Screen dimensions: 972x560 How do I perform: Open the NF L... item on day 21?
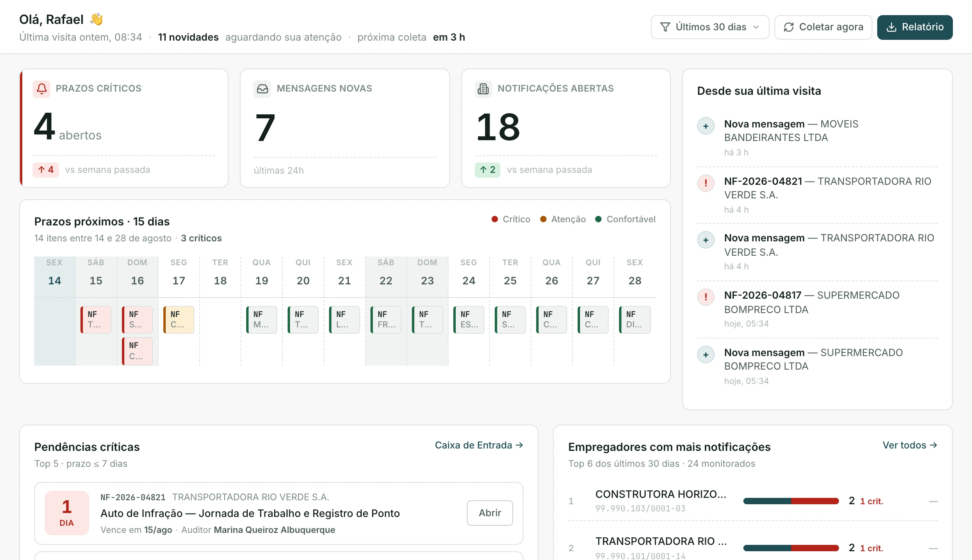[x=345, y=319]
